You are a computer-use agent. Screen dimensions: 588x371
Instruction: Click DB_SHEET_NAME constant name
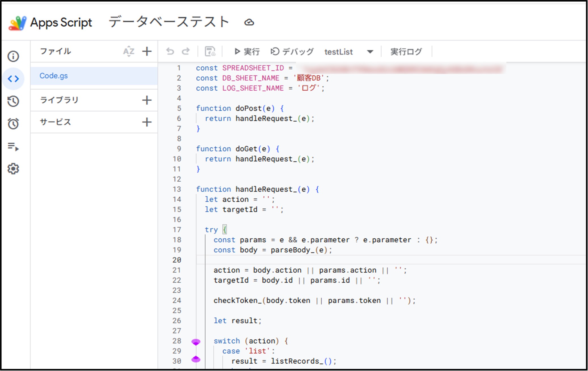click(x=251, y=78)
